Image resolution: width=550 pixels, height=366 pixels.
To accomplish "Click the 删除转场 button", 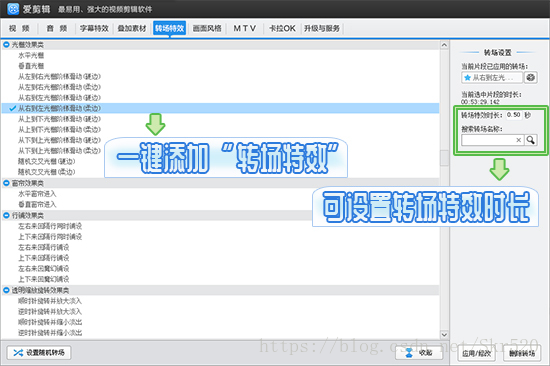I will click(522, 353).
